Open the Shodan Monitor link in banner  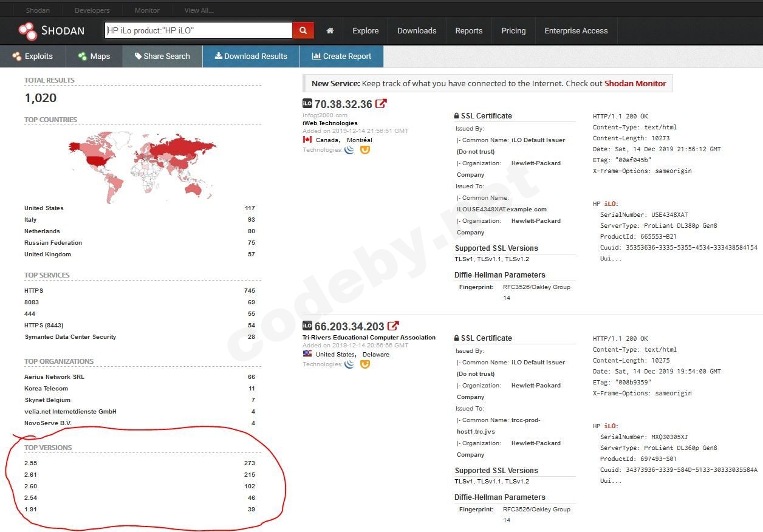635,84
